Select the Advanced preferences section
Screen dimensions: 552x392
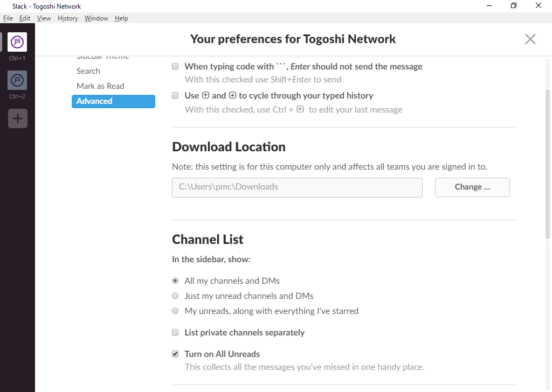[113, 101]
